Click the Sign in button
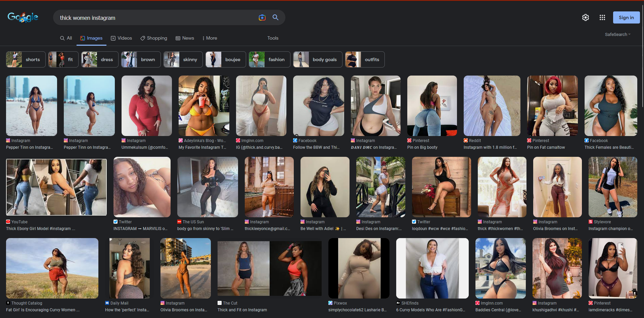Screen dimensions: 644x318 point(626,17)
